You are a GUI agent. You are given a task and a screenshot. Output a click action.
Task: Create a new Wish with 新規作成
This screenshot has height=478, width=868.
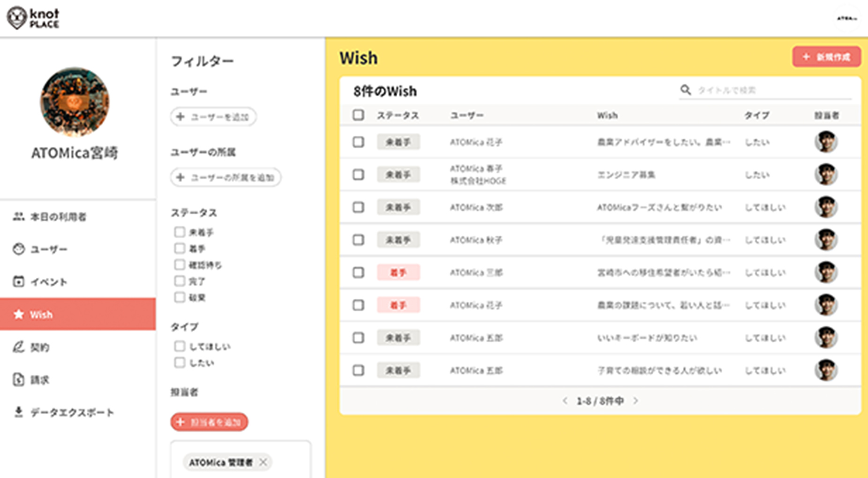pos(826,57)
